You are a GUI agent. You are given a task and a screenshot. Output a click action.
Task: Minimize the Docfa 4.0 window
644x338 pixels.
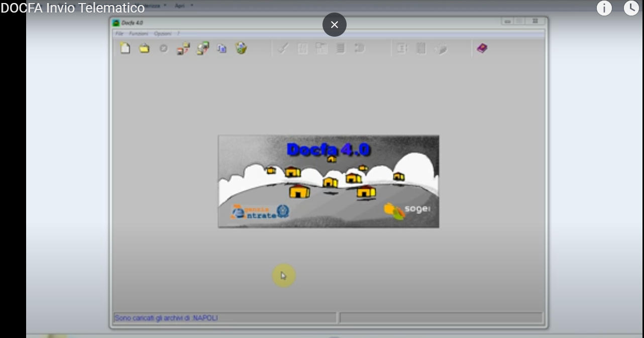click(507, 21)
